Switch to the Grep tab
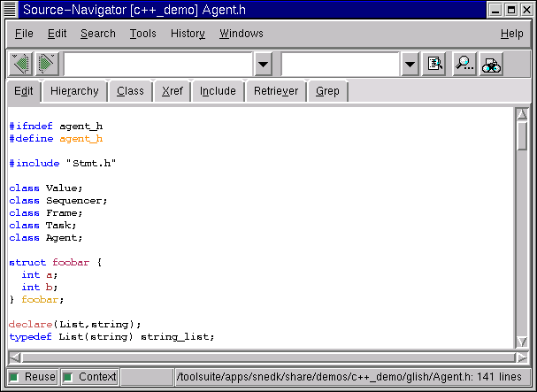The width and height of the screenshot is (537, 392). [327, 91]
